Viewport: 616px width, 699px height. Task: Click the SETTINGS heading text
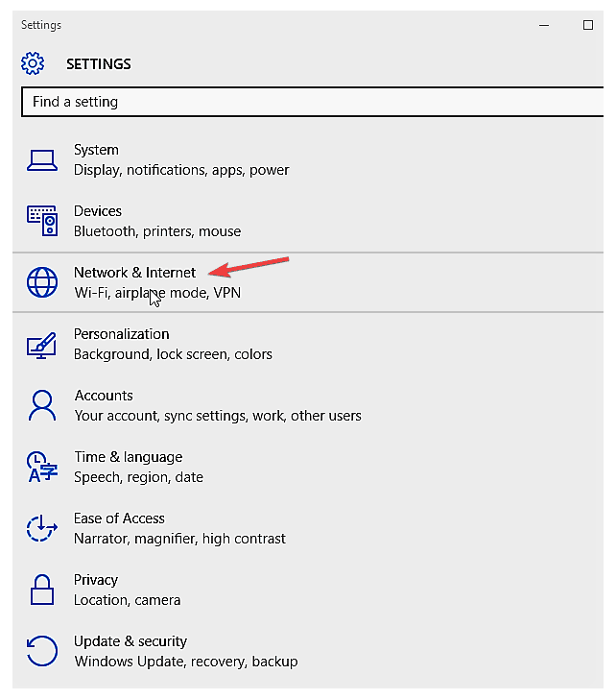pyautogui.click(x=99, y=64)
